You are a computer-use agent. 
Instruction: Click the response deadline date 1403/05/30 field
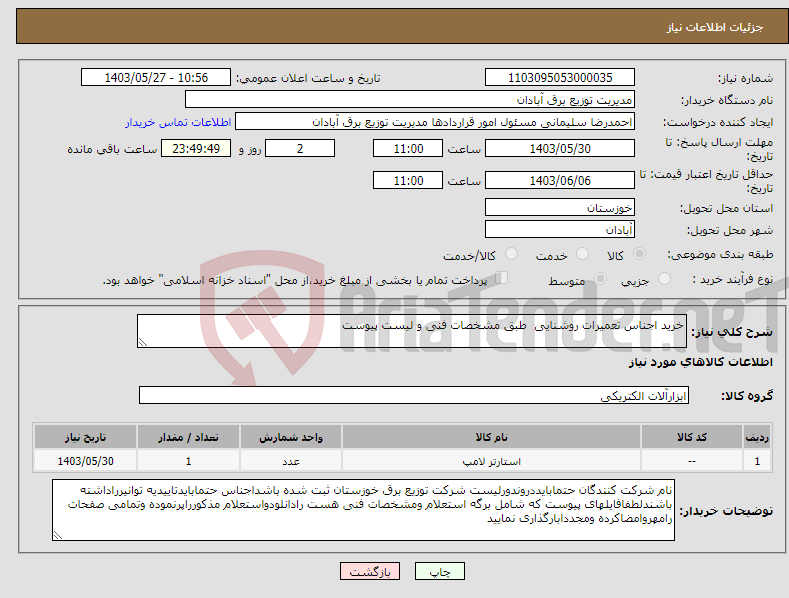[x=560, y=148]
